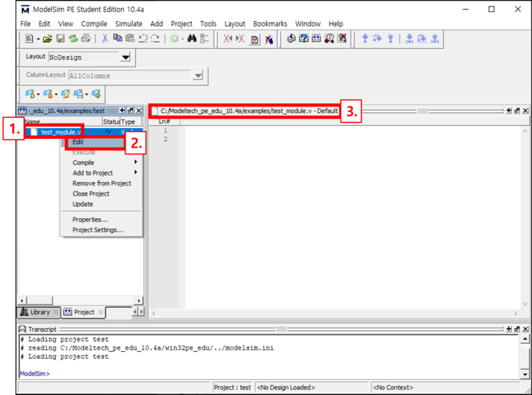Screen dimensions: 532x395
Task: Click the Print toolbar icon
Action: tap(86, 39)
